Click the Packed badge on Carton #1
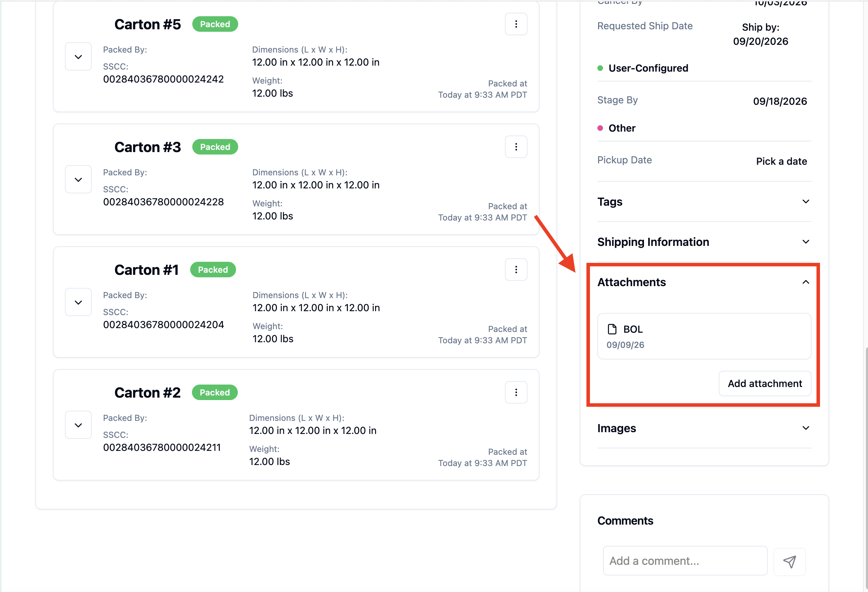The width and height of the screenshot is (868, 592). [213, 270]
